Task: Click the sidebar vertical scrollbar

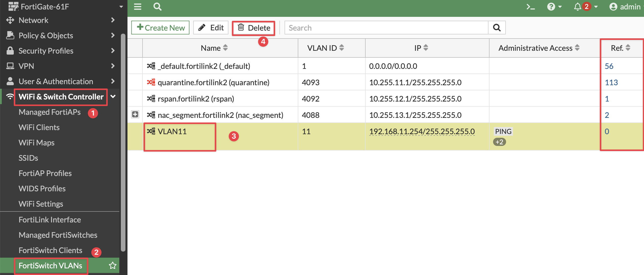Action: point(123,143)
